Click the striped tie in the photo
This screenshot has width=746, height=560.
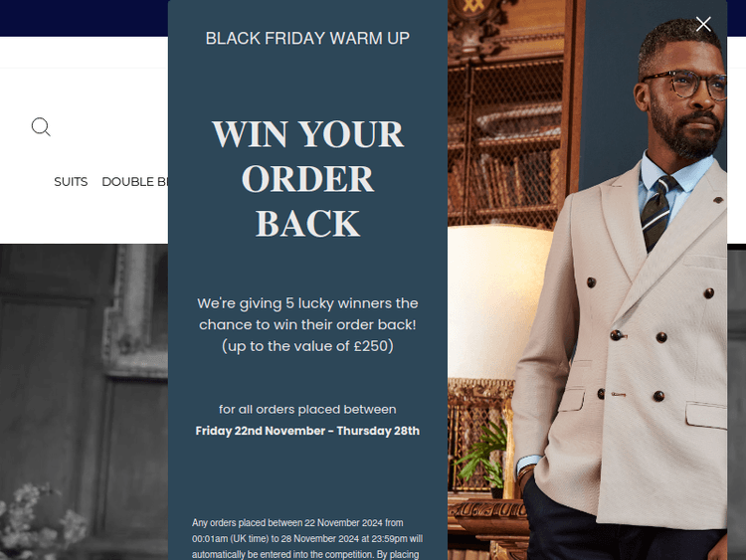[x=658, y=212]
